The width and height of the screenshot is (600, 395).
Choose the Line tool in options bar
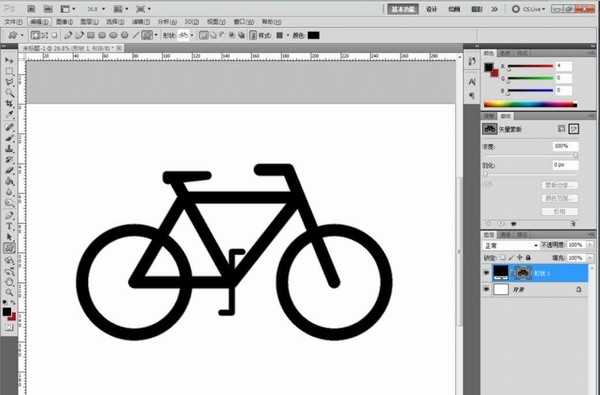click(135, 36)
